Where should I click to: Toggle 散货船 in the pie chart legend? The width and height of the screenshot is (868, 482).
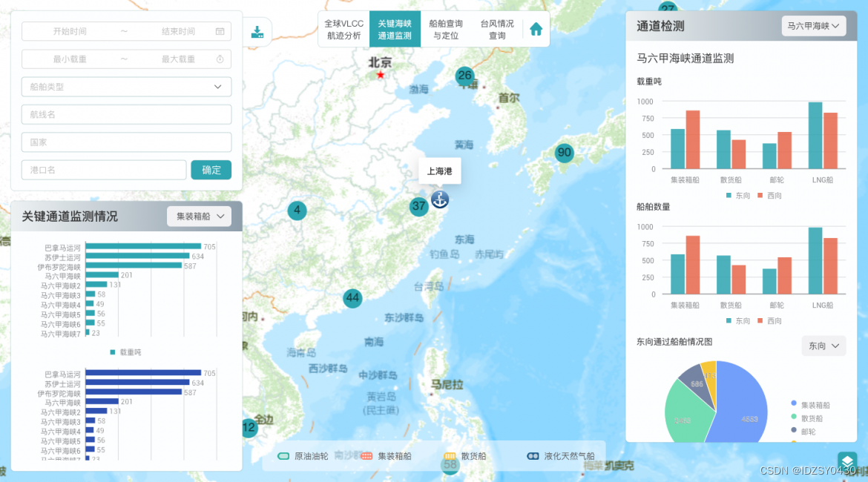point(807,418)
